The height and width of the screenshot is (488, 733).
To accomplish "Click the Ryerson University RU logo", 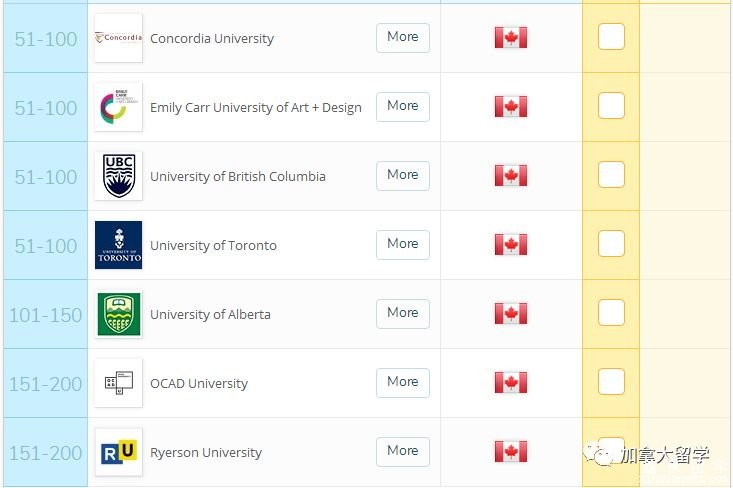I will point(118,452).
